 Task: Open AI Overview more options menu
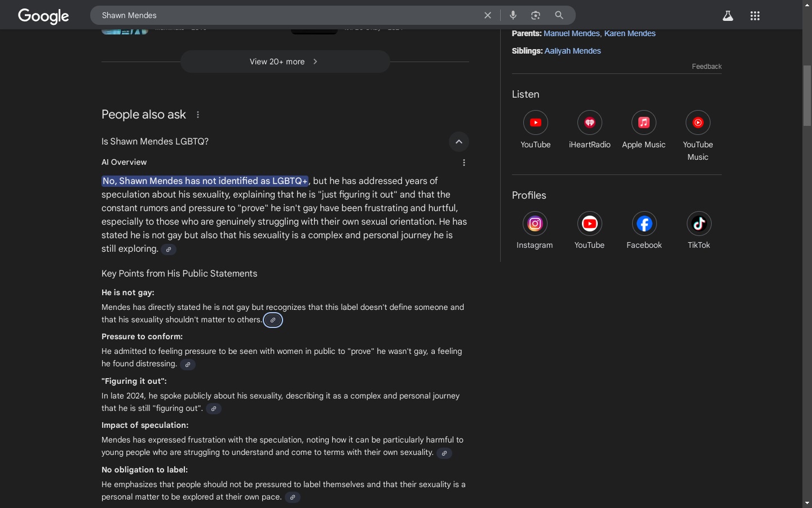coord(464,163)
